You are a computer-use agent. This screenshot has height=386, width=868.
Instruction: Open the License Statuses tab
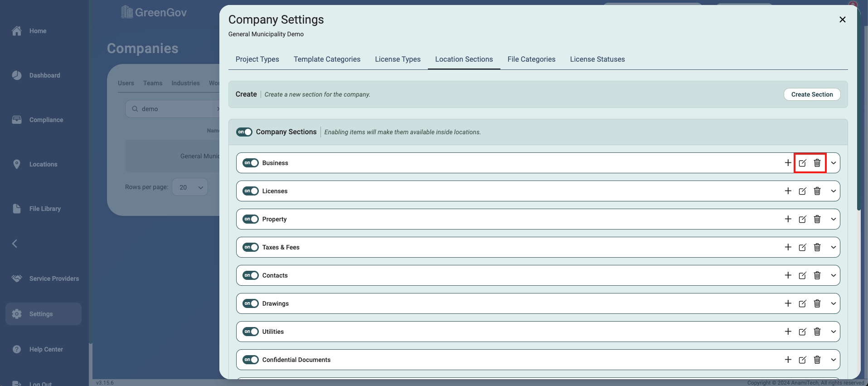(x=597, y=59)
